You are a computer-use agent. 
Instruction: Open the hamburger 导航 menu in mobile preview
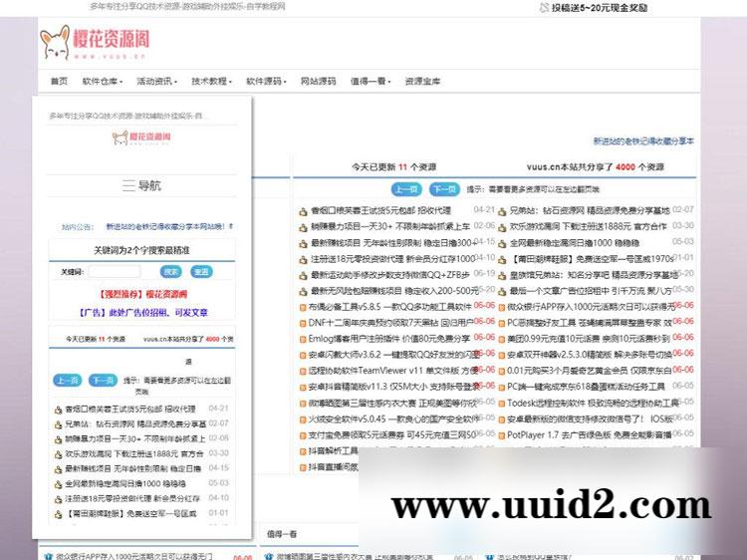click(x=141, y=185)
